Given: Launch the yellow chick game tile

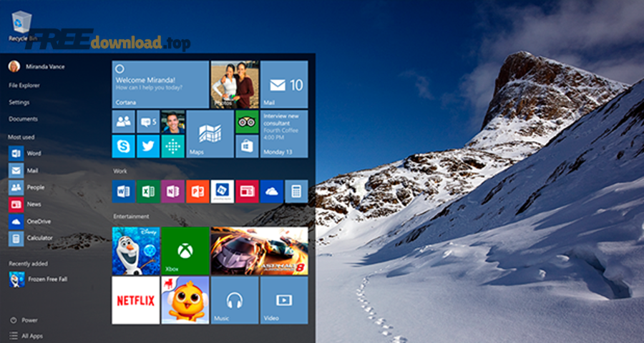Looking at the screenshot, I should coord(185,300).
